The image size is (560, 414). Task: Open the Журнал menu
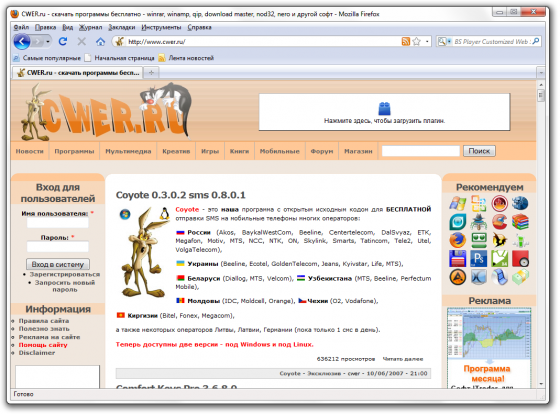coord(90,27)
